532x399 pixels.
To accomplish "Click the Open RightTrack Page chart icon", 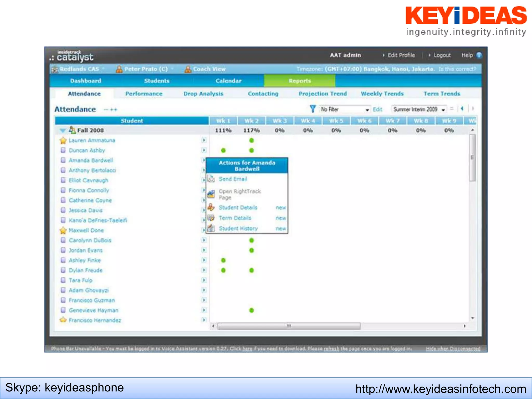I will point(211,194).
